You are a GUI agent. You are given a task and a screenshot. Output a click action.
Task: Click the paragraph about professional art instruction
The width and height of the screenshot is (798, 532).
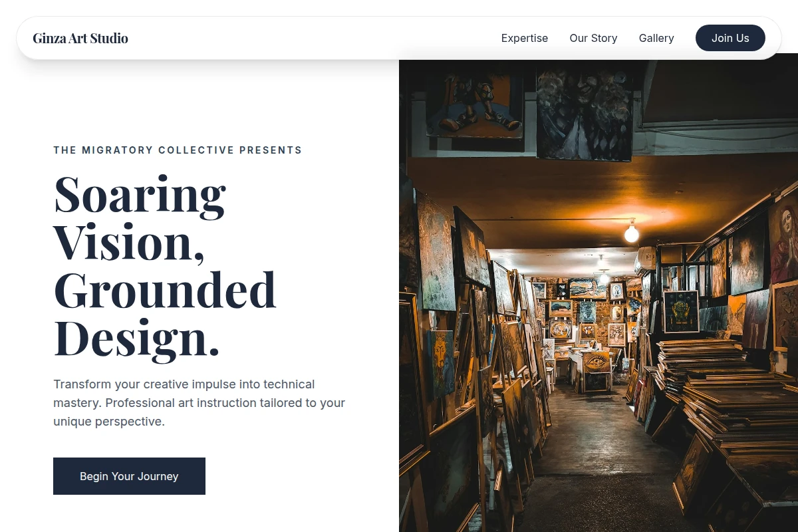coord(199,402)
